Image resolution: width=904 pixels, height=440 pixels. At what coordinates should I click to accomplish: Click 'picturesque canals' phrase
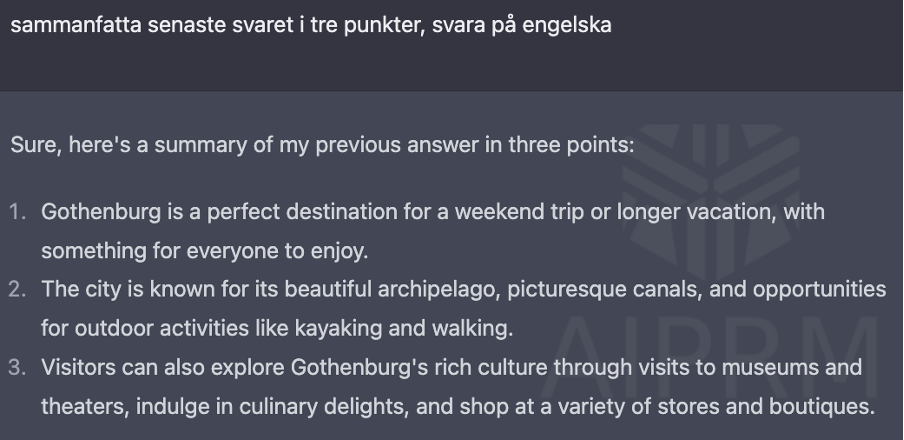(x=605, y=289)
